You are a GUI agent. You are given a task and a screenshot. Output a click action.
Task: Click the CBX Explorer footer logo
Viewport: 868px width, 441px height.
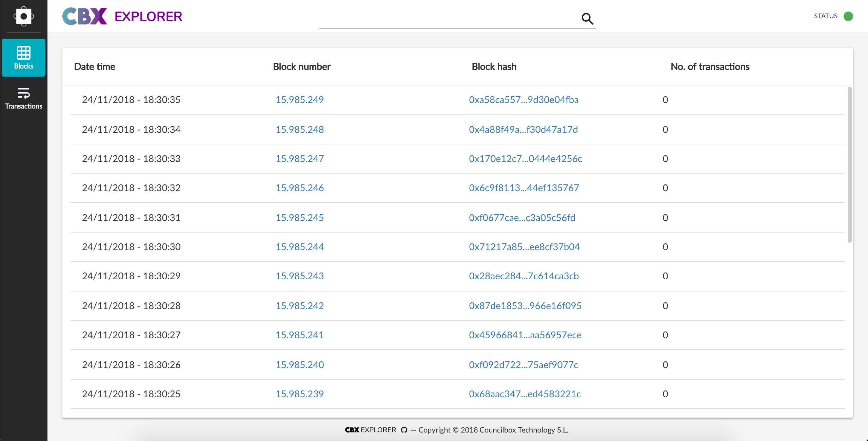(370, 430)
